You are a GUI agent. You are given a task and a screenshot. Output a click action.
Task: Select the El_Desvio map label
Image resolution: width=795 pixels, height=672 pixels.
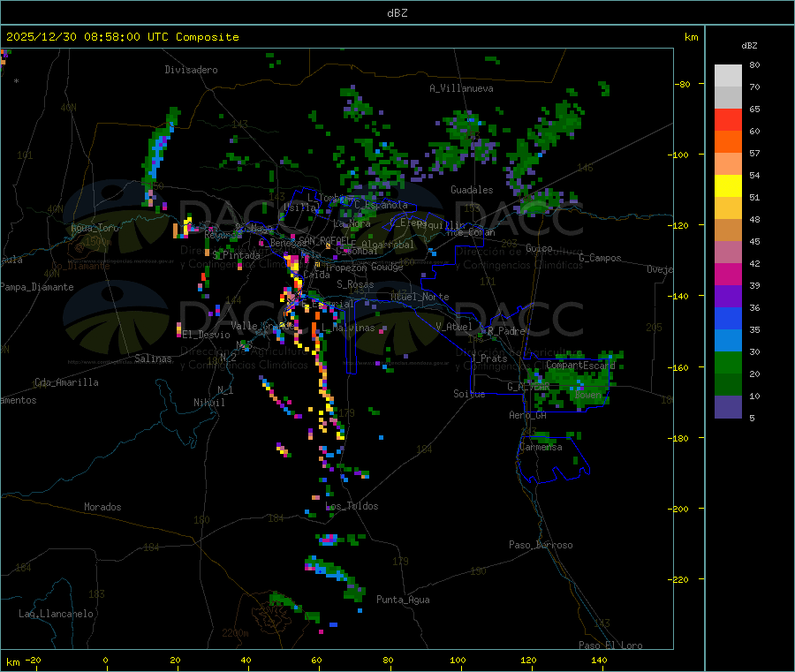[207, 335]
